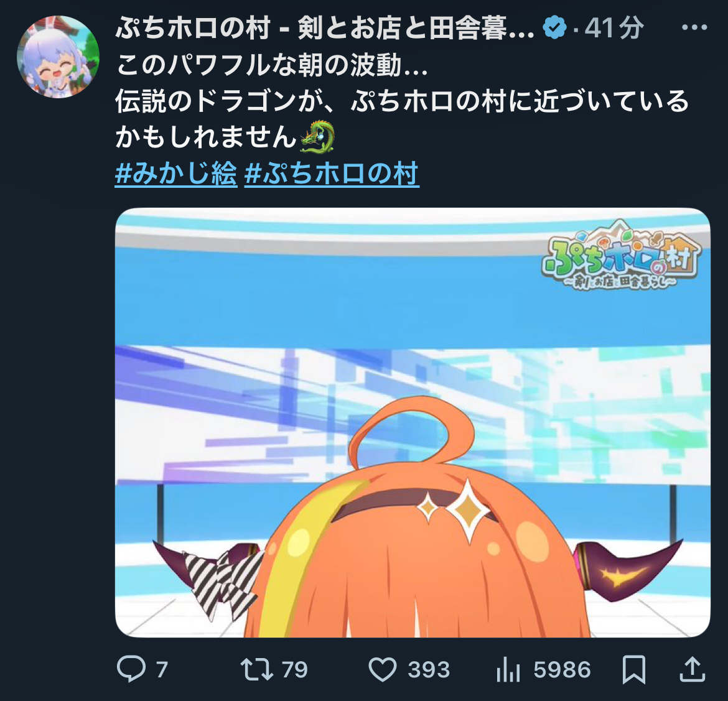The width and height of the screenshot is (728, 701).
Task: Click the retweet arrows icon
Action: [256, 669]
